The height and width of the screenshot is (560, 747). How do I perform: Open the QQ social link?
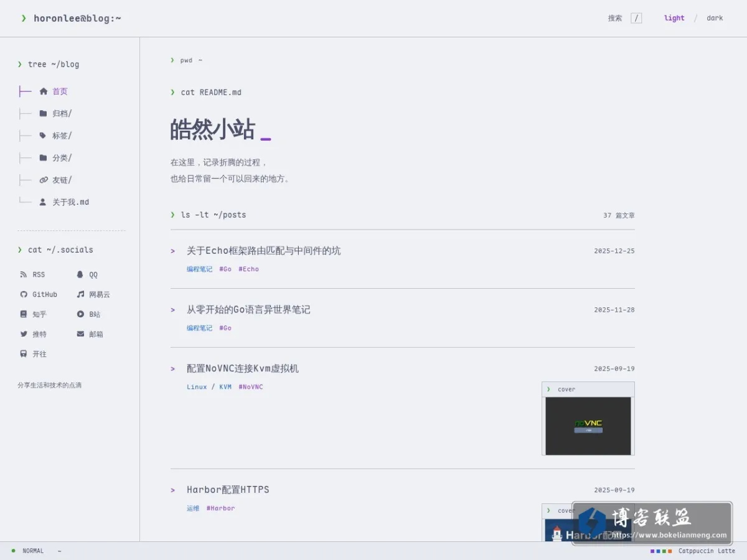tap(87, 274)
